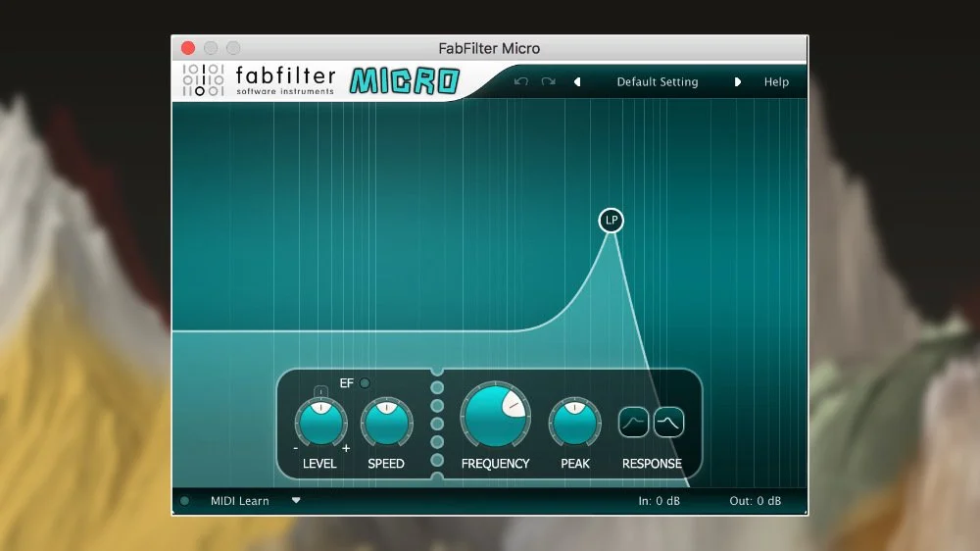Click the Micro product logo
Screen dimensions: 980x551
point(405,81)
